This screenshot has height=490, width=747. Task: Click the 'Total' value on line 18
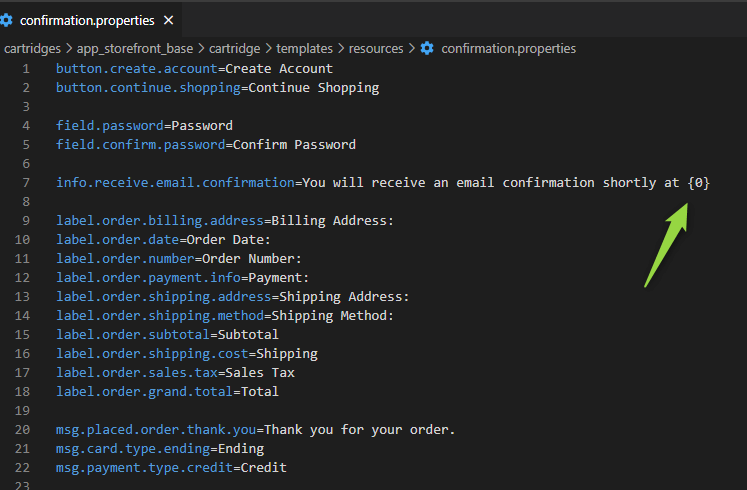click(x=260, y=391)
